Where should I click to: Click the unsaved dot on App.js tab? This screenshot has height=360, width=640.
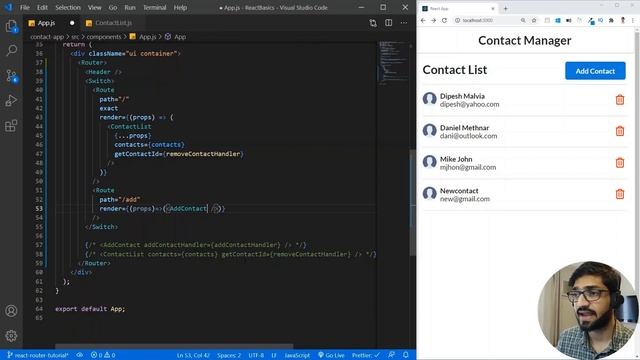[72, 23]
